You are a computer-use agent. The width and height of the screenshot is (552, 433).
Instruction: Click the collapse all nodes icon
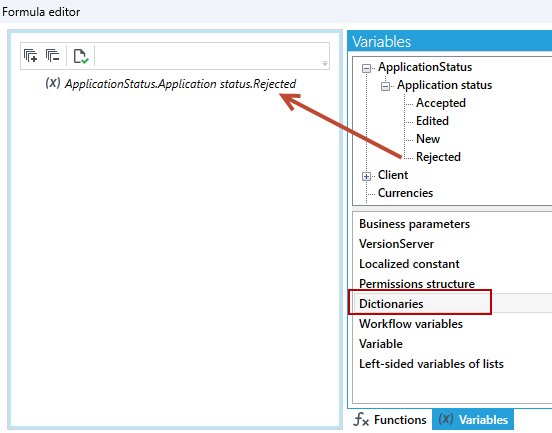point(52,56)
